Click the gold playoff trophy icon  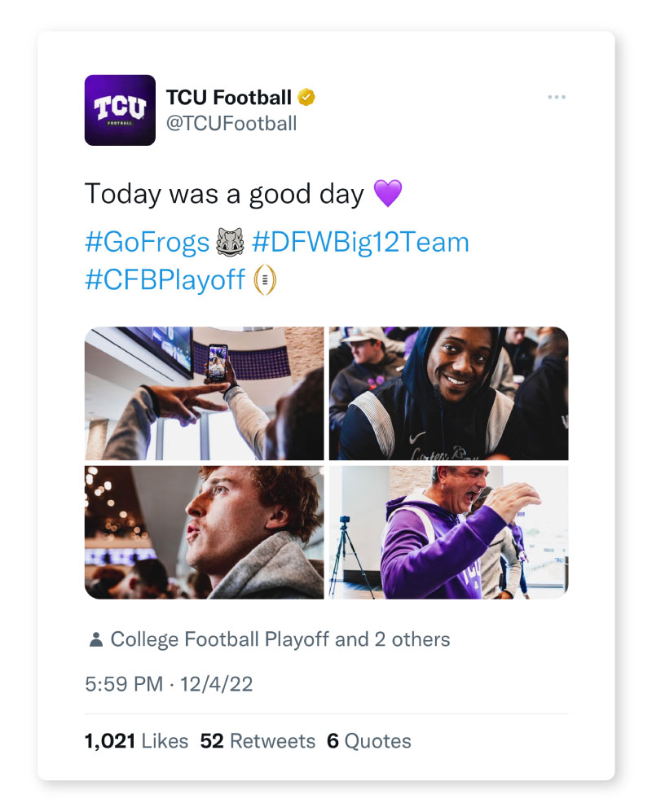click(266, 279)
